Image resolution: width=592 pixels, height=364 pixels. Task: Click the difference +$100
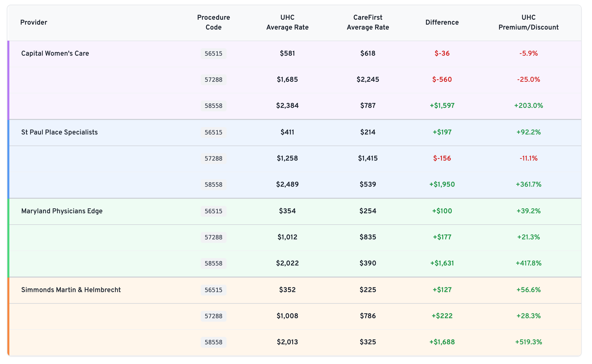tap(442, 211)
